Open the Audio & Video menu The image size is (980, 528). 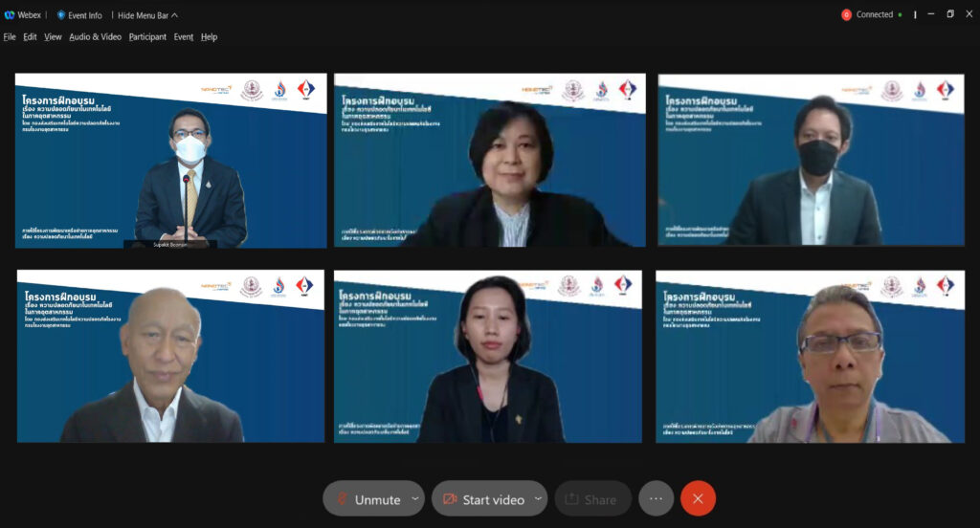[x=95, y=37]
